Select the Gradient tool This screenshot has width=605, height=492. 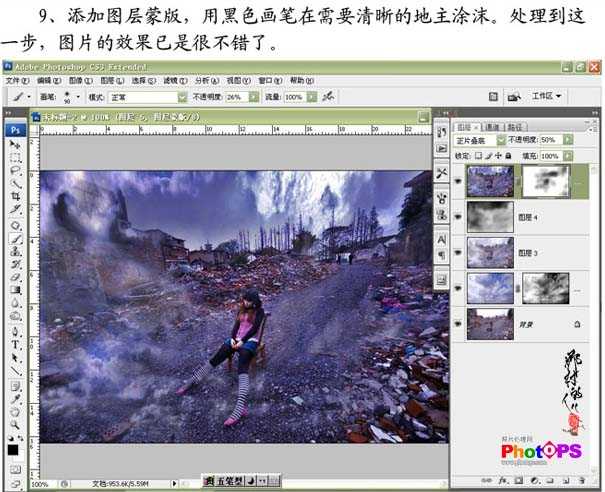(x=15, y=290)
